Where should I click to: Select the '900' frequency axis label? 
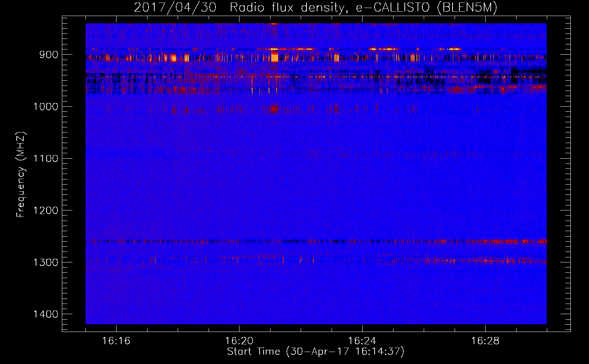point(49,55)
